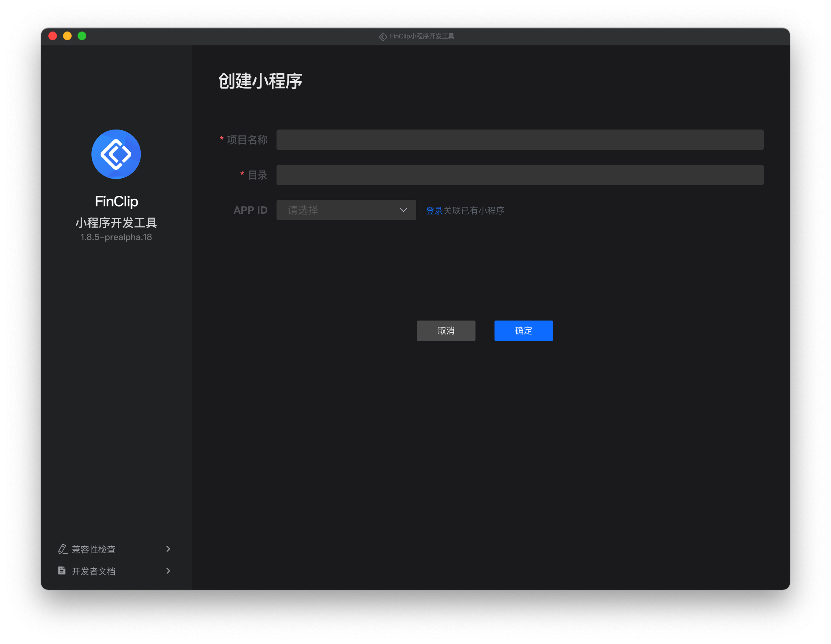Click the version number 1.8.5-prealpha.18 text

116,237
